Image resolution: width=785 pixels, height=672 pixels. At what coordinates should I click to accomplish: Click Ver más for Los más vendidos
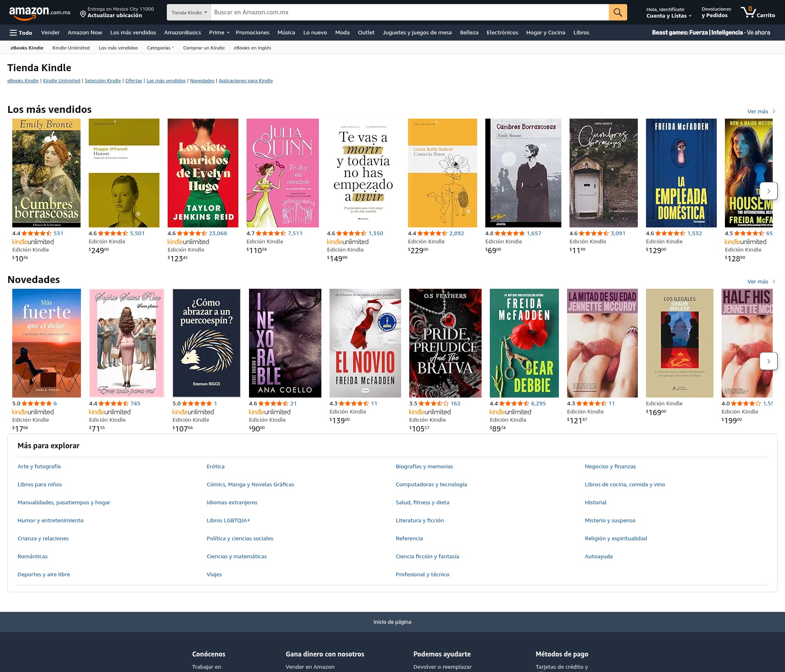pos(761,111)
